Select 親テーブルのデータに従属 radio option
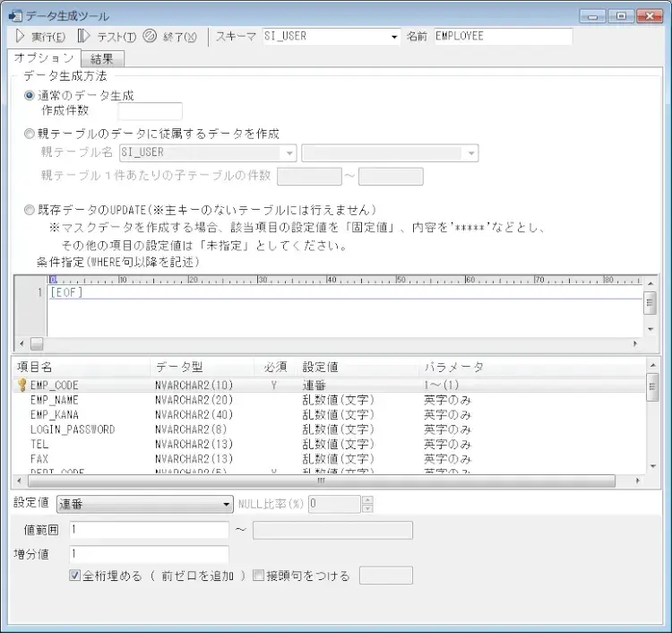Screen dimensions: 672x633 [30, 134]
